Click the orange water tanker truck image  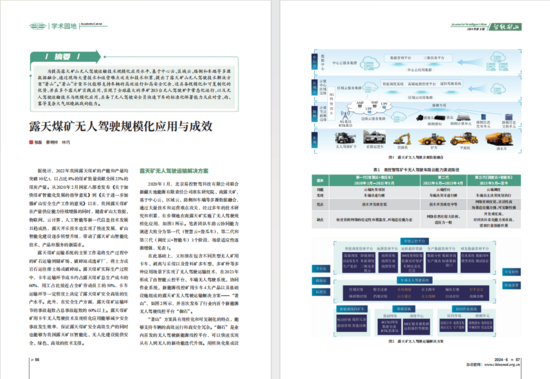[499, 139]
